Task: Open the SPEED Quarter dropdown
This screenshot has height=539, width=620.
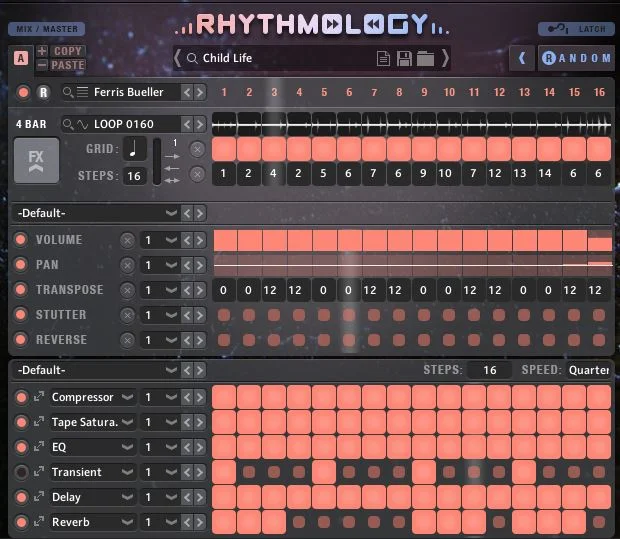Action: [589, 370]
